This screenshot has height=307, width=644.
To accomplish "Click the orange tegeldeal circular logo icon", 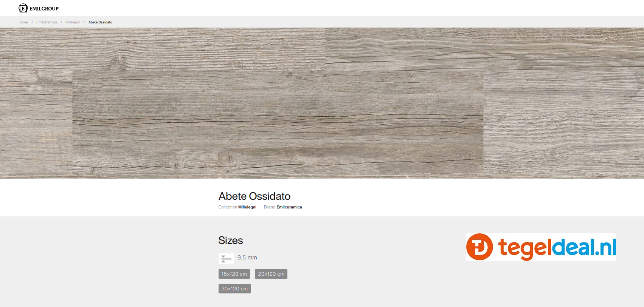I will point(480,247).
